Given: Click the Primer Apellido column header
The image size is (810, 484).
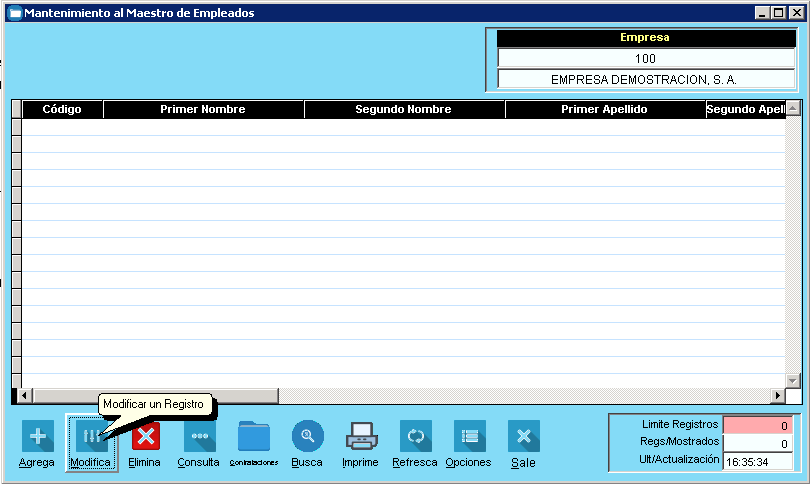Looking at the screenshot, I should click(605, 109).
